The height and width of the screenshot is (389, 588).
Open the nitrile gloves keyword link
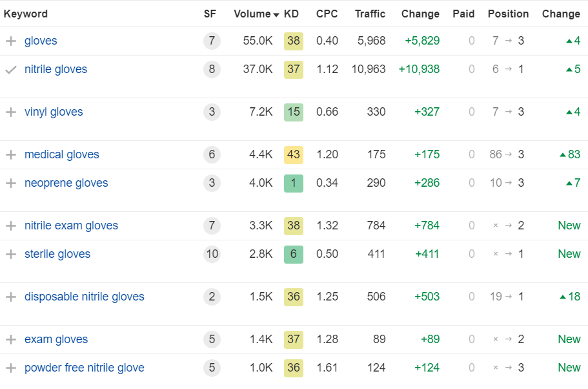coord(56,70)
